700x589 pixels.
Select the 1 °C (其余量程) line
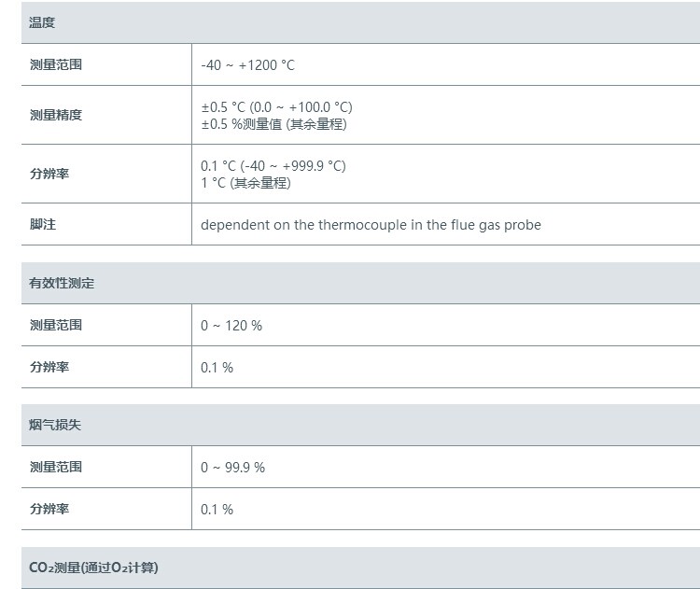245,183
